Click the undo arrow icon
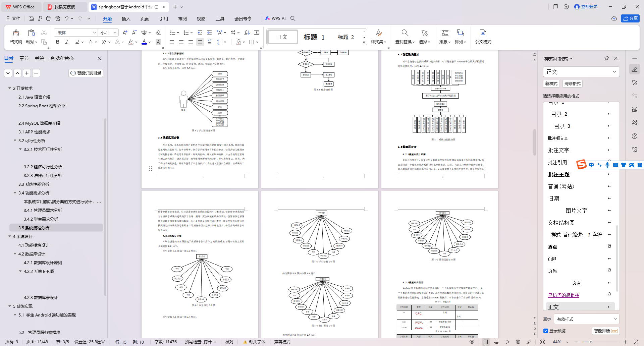 tap(67, 18)
